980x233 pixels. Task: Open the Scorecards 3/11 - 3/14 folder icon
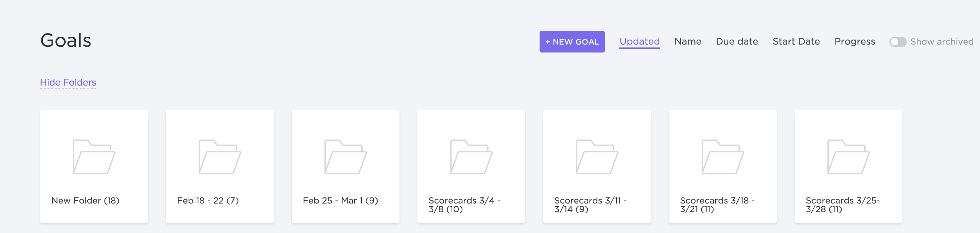click(x=597, y=157)
